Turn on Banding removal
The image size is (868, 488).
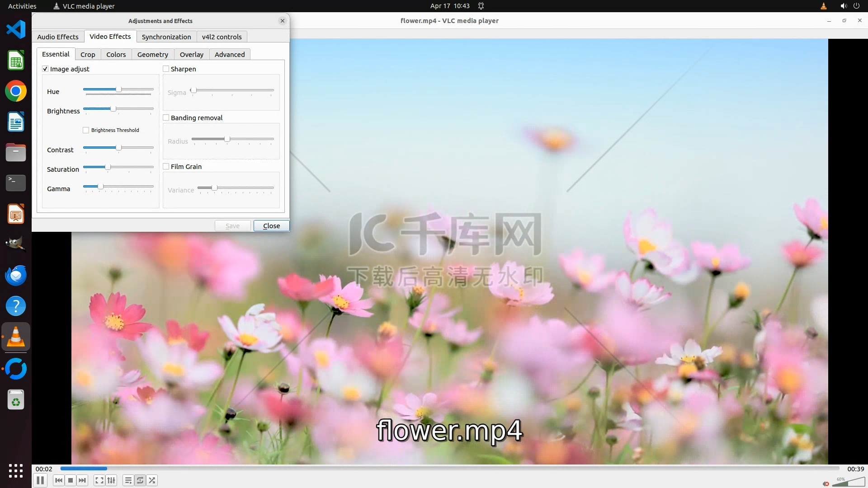[x=166, y=117]
